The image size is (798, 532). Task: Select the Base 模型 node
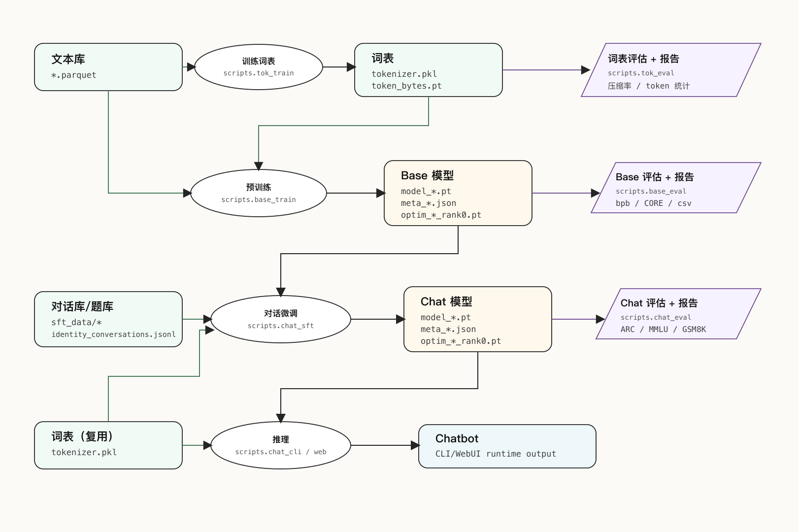click(458, 193)
